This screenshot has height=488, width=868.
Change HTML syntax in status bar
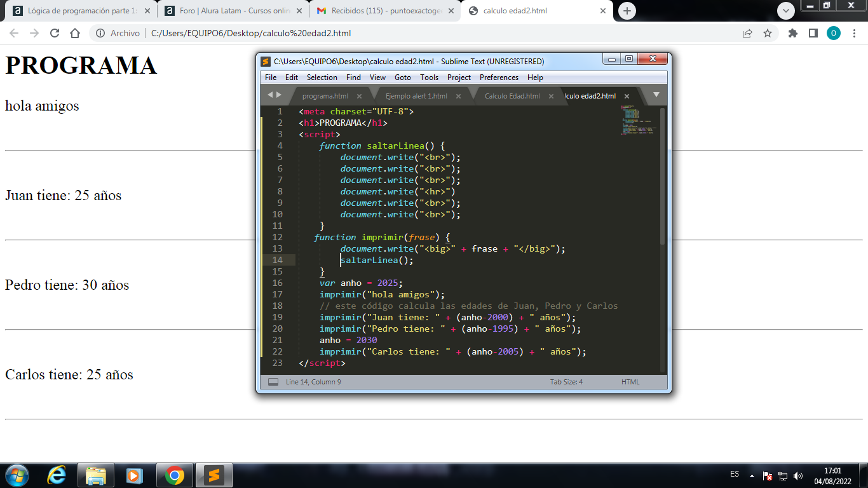pyautogui.click(x=630, y=382)
